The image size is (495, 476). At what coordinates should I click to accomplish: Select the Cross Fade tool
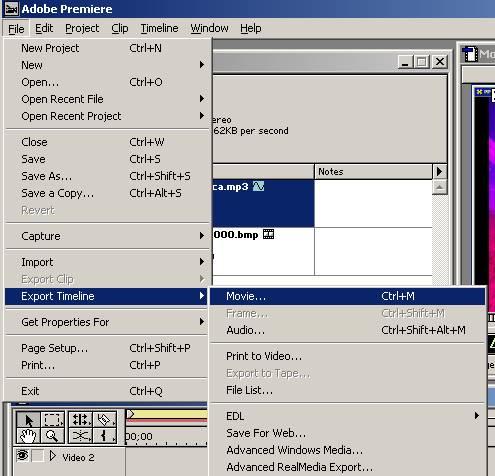point(80,435)
